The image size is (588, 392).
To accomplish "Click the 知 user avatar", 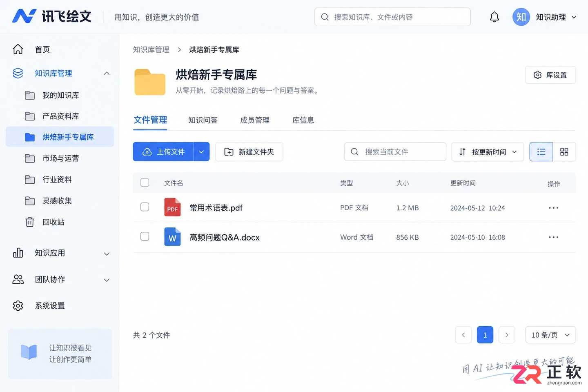I will pyautogui.click(x=521, y=17).
